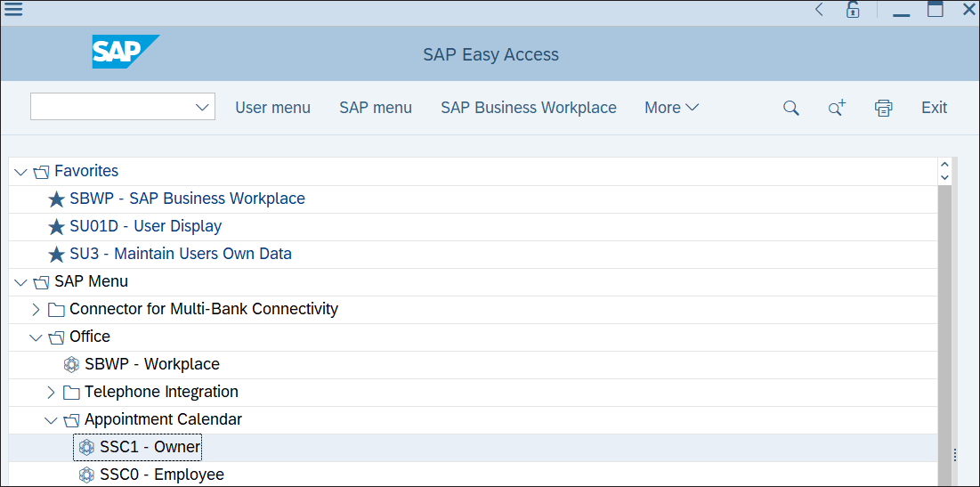Expand Connector for Multi-Bank Connectivity node
Image resolution: width=980 pixels, height=487 pixels.
click(36, 309)
